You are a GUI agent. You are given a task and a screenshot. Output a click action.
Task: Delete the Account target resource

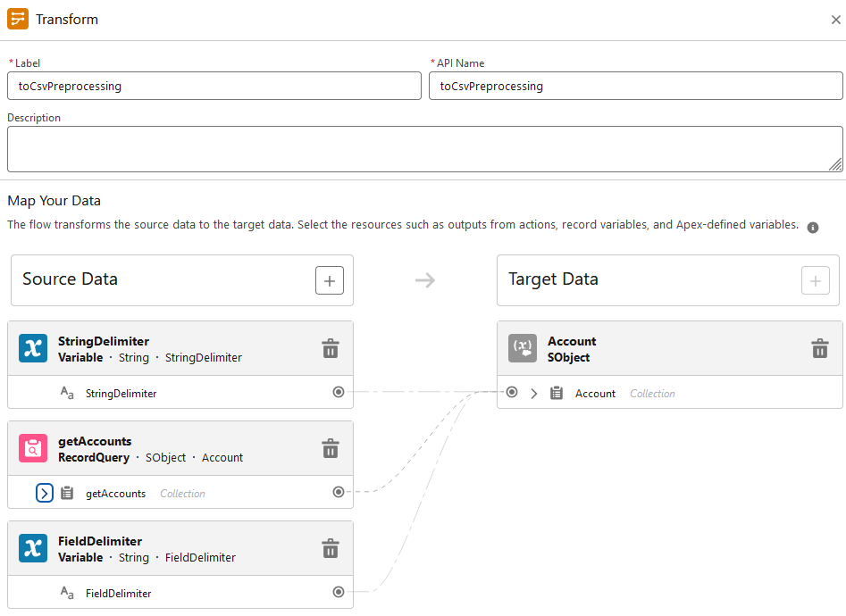[x=819, y=348]
